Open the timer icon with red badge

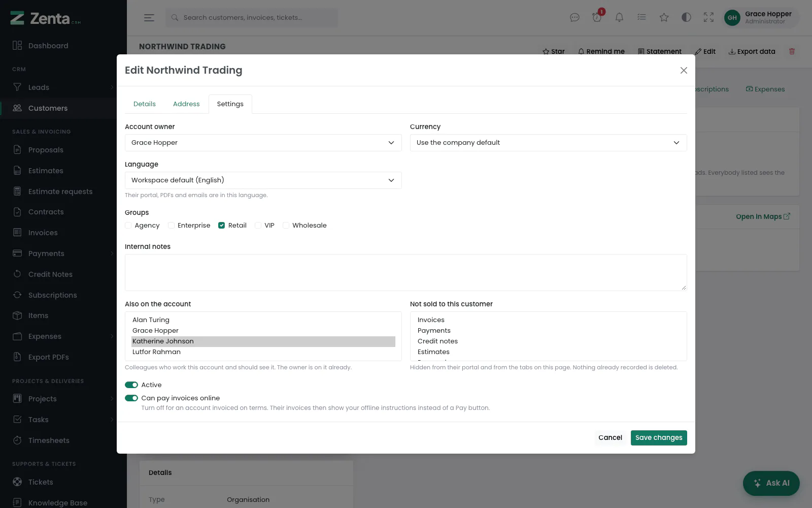tap(597, 17)
